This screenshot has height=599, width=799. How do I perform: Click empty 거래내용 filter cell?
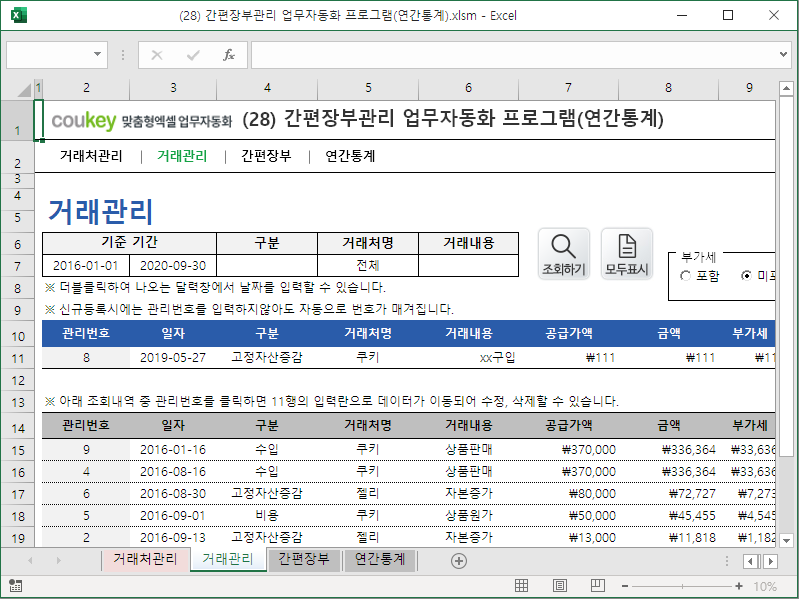click(x=468, y=266)
